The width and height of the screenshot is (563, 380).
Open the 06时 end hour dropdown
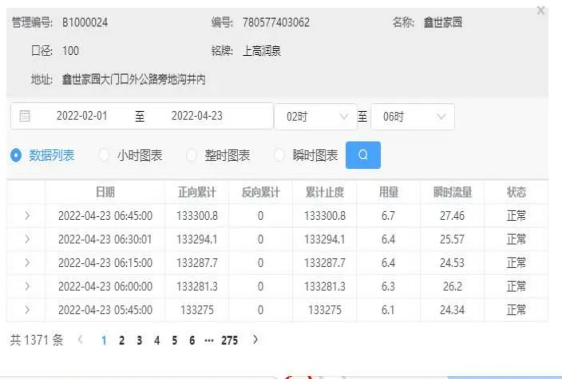(x=412, y=117)
